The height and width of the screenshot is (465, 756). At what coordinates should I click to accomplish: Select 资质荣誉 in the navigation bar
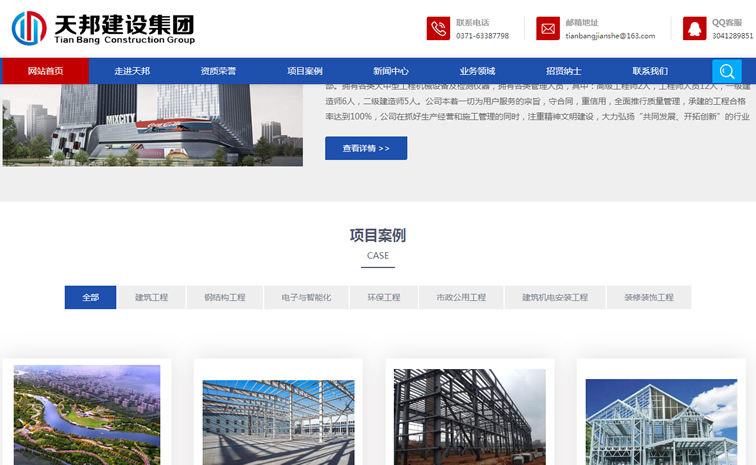click(218, 71)
